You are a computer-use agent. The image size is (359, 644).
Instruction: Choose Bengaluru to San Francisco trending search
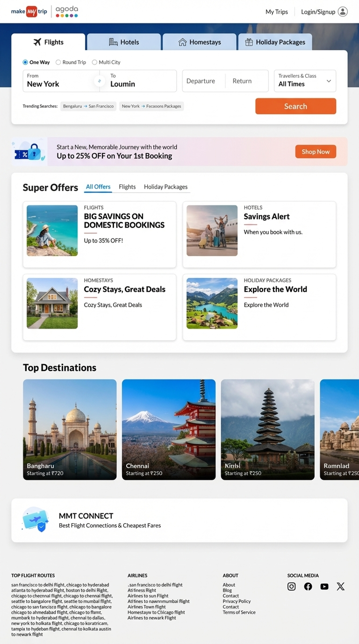(x=88, y=106)
